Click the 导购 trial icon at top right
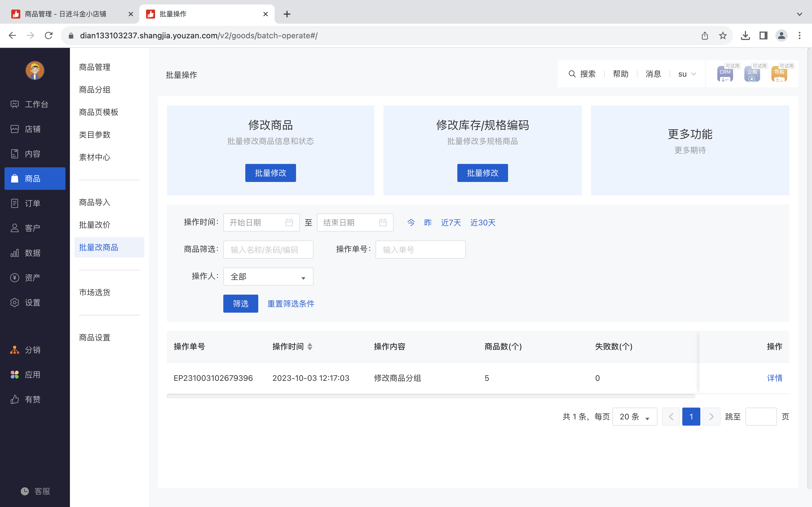812x507 pixels. tap(779, 74)
